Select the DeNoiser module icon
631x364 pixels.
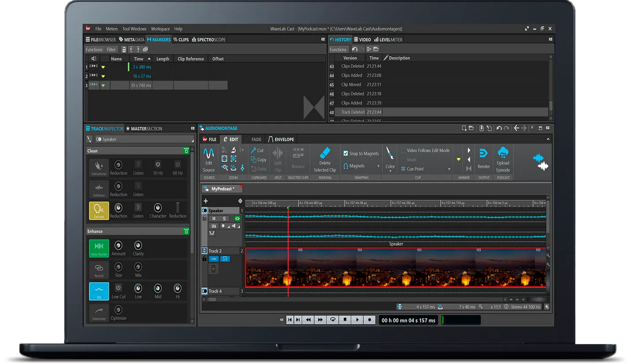click(x=99, y=189)
